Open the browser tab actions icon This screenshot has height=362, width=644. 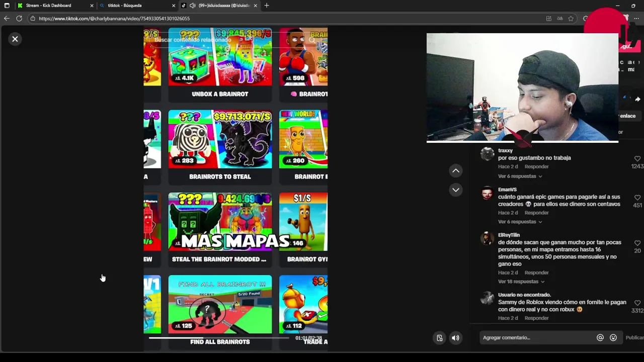[7, 6]
